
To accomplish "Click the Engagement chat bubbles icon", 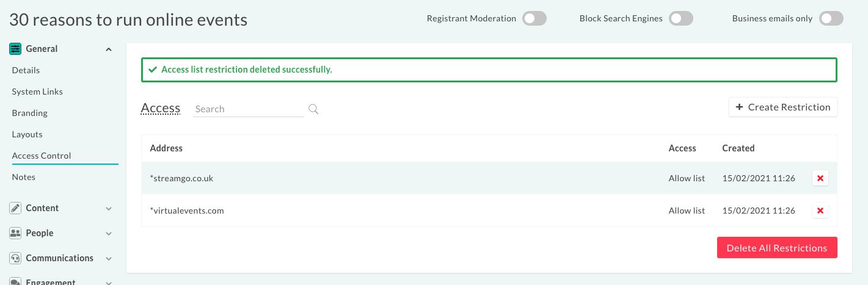I will [x=15, y=281].
